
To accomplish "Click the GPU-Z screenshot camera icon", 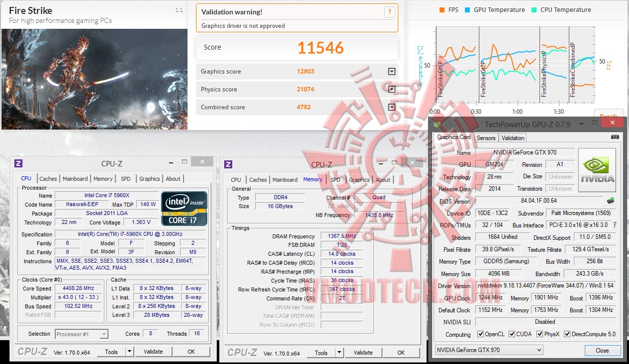I will pyautogui.click(x=615, y=137).
